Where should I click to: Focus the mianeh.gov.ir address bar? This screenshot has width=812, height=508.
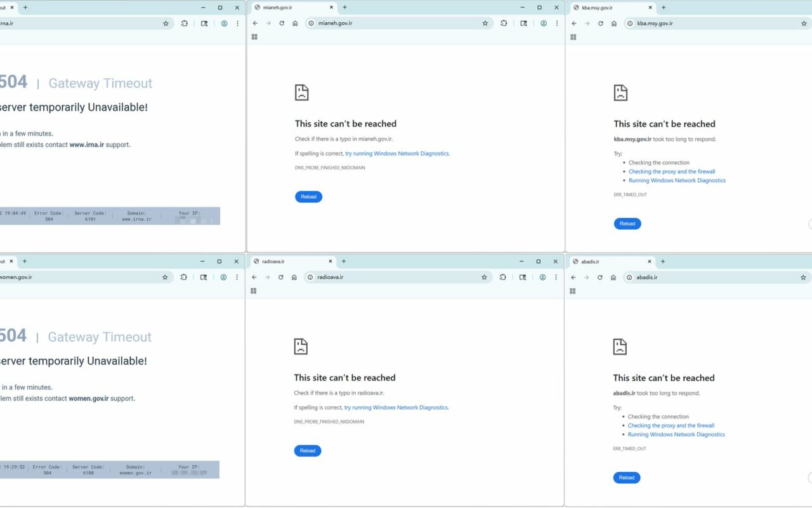tap(400, 23)
